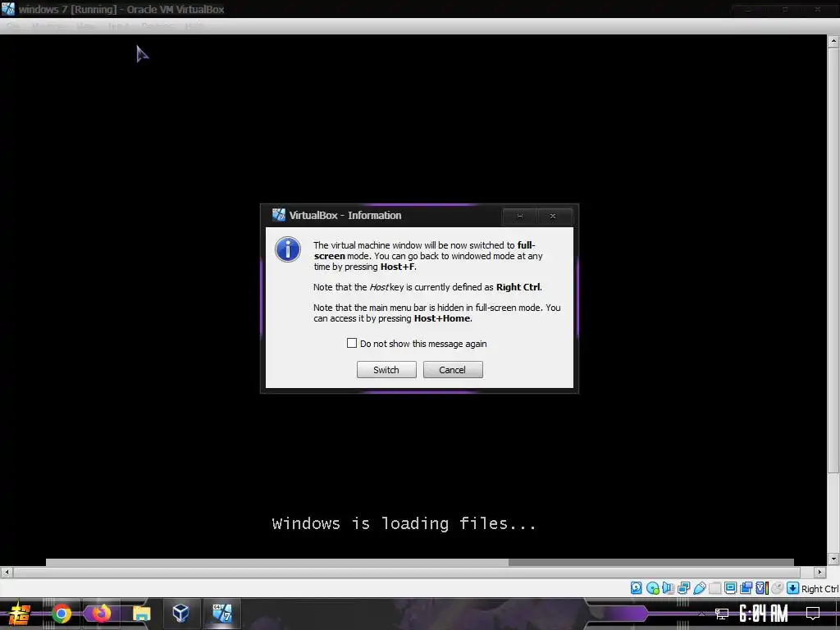Open the hard disk activity indicator

[x=637, y=588]
